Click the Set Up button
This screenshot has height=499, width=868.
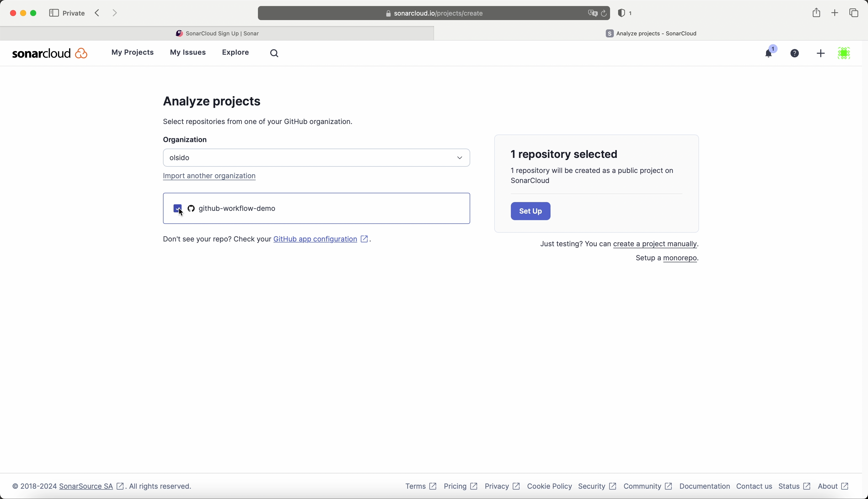pyautogui.click(x=530, y=211)
